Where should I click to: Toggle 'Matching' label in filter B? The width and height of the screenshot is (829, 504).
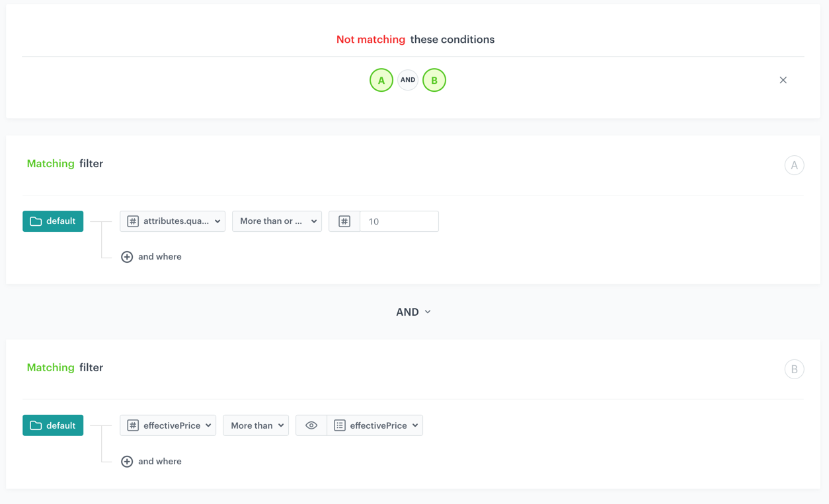pyautogui.click(x=50, y=368)
